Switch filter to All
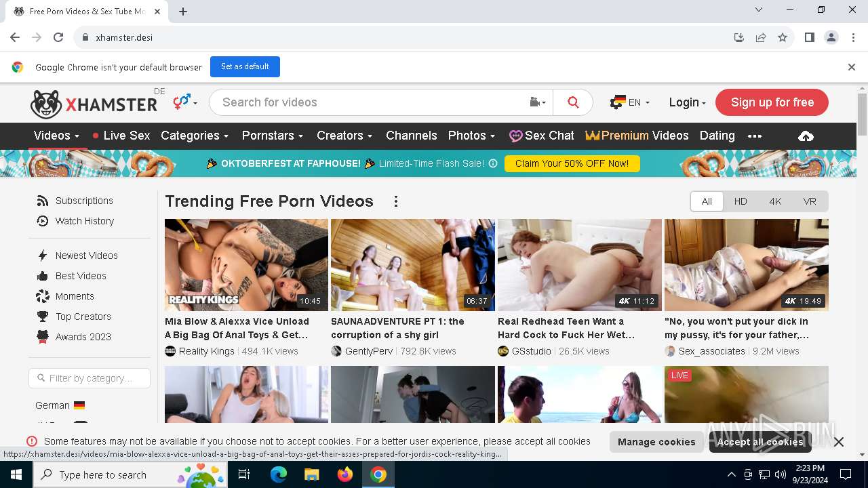This screenshot has width=868, height=488. tap(707, 201)
